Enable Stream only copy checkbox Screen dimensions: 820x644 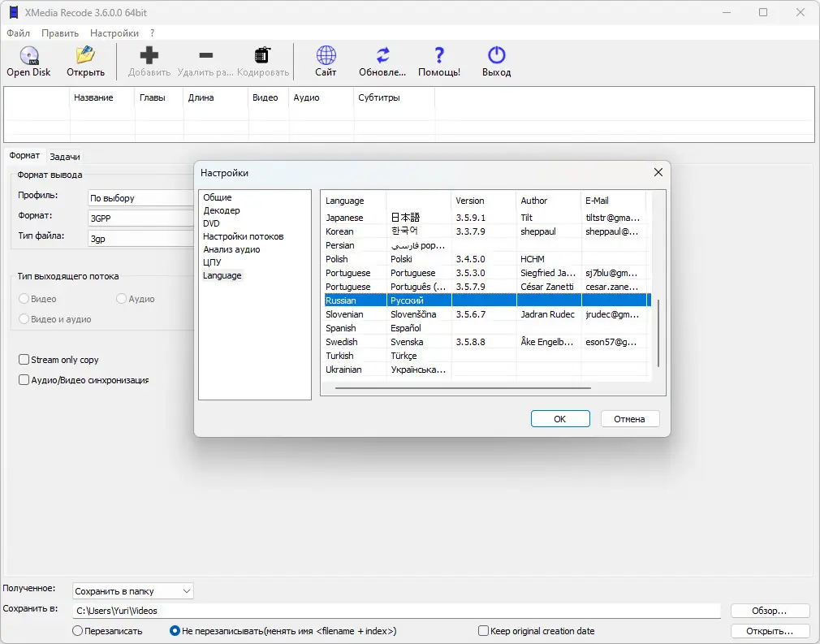(x=24, y=360)
